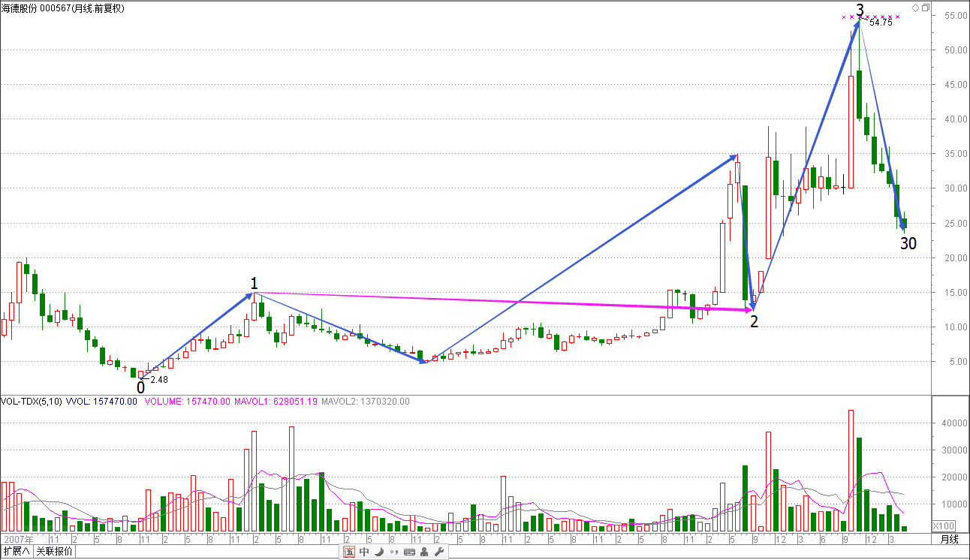Click the Wubi input method logo icon

[349, 552]
